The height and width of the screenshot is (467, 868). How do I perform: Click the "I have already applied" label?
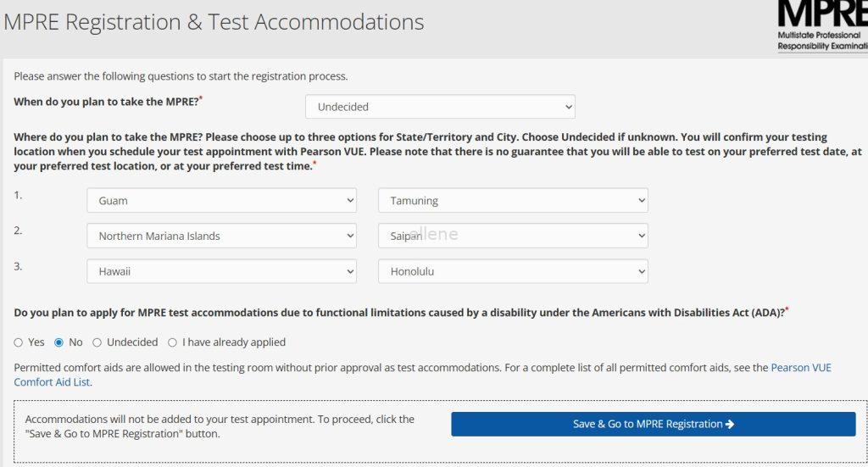point(234,342)
